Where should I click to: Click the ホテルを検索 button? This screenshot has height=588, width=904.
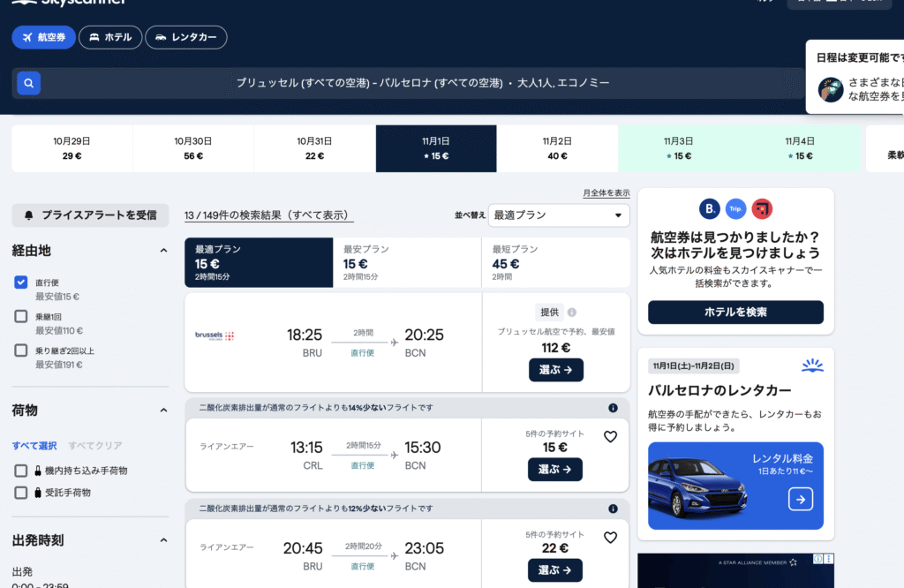735,313
